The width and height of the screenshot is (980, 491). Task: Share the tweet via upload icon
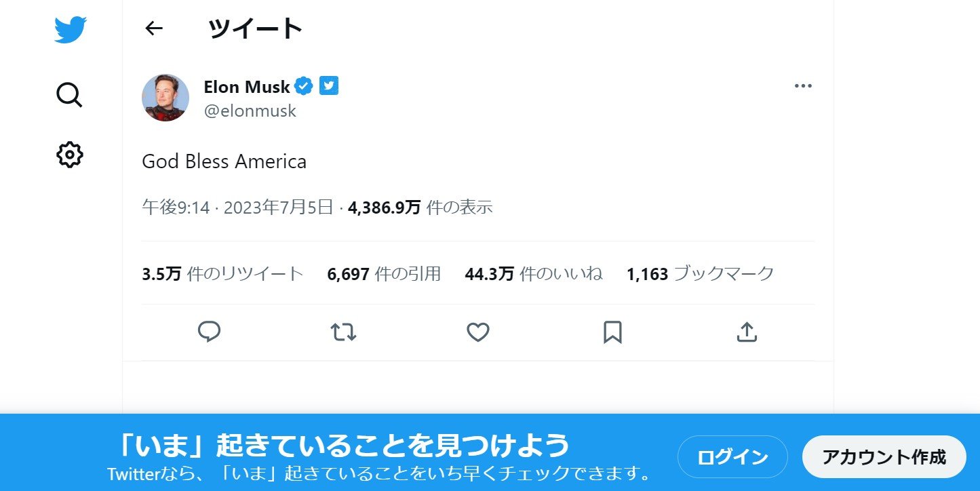click(x=746, y=332)
